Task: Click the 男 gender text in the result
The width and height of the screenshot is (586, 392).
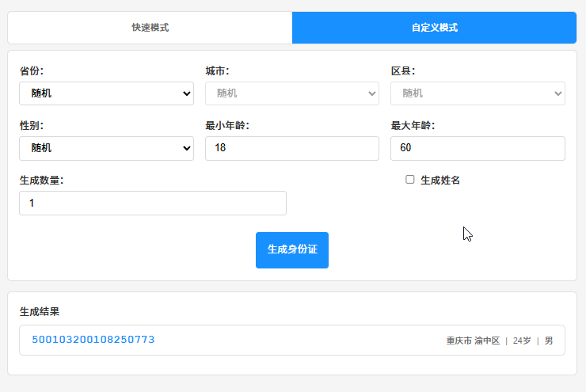Action: click(549, 341)
